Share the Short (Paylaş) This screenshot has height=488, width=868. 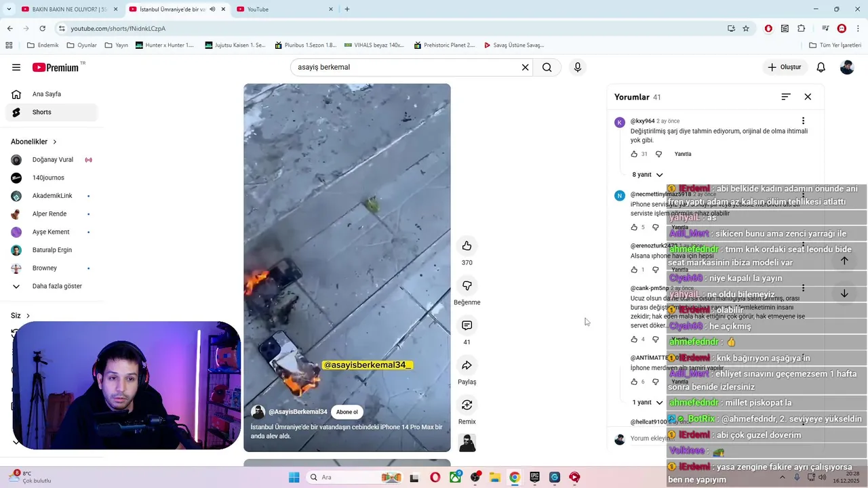(467, 365)
